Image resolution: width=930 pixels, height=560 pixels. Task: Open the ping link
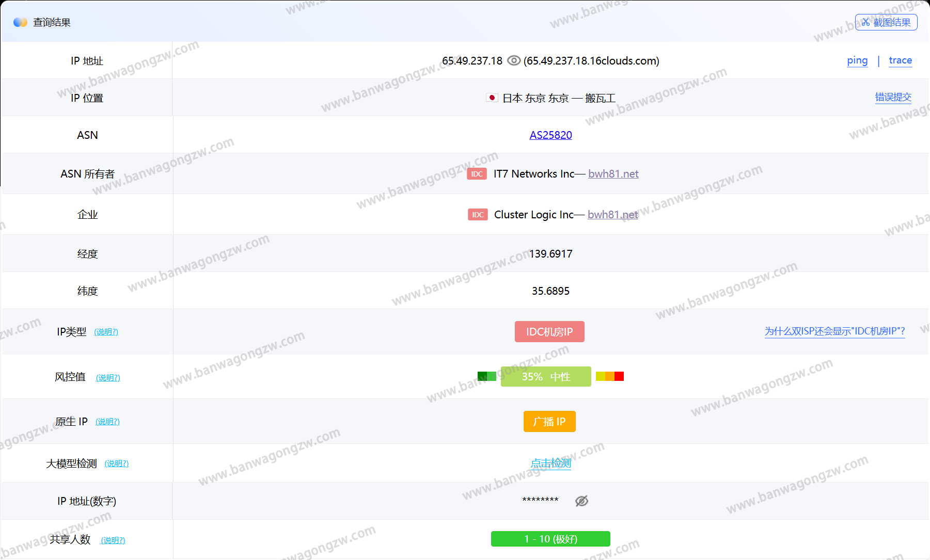[x=857, y=60]
